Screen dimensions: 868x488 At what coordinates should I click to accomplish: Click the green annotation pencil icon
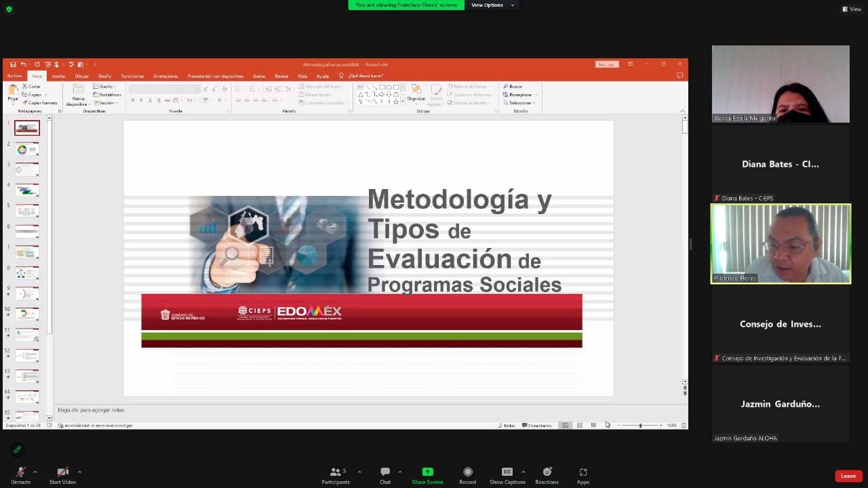pyautogui.click(x=18, y=449)
